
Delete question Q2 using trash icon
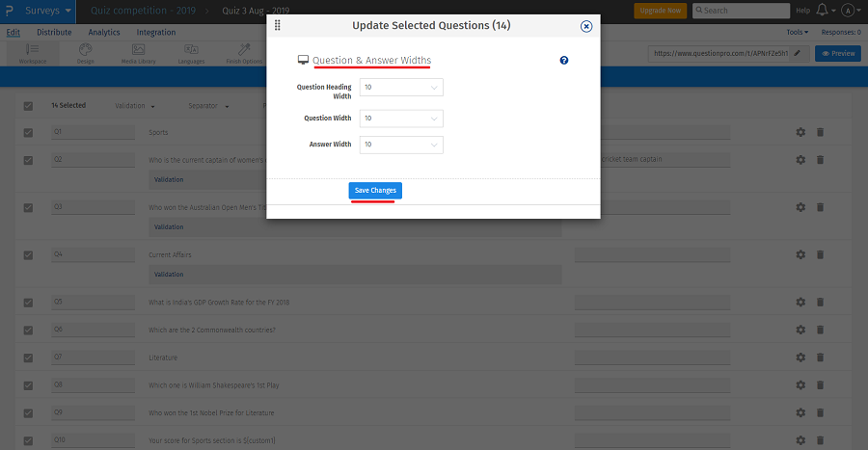[820, 159]
